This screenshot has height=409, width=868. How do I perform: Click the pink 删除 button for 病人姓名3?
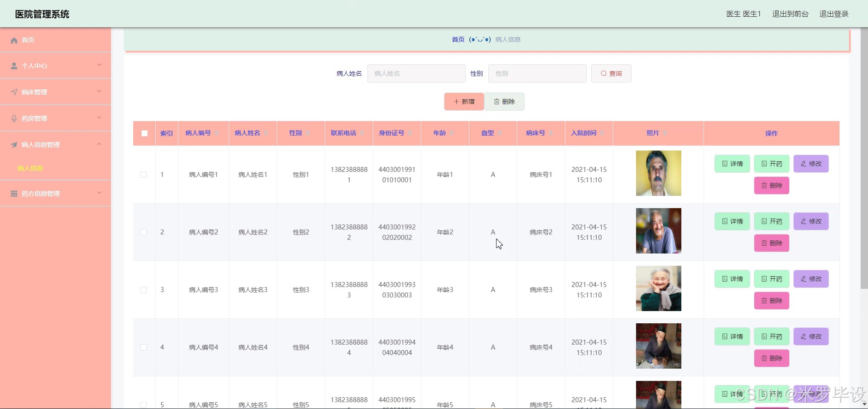pos(772,301)
